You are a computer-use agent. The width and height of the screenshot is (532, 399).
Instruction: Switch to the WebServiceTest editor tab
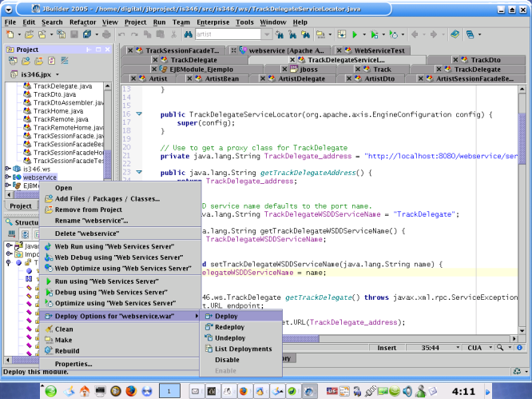coord(379,50)
